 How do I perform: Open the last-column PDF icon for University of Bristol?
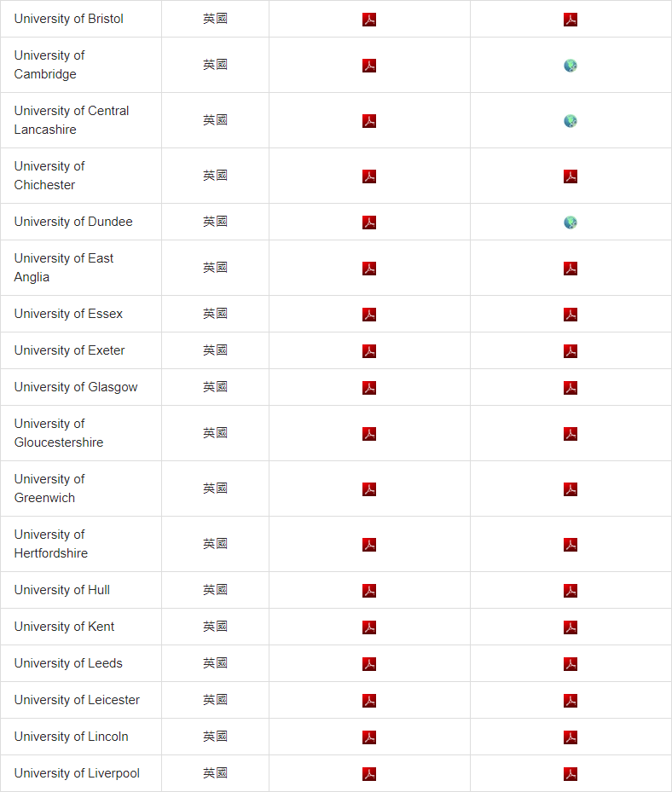571,20
